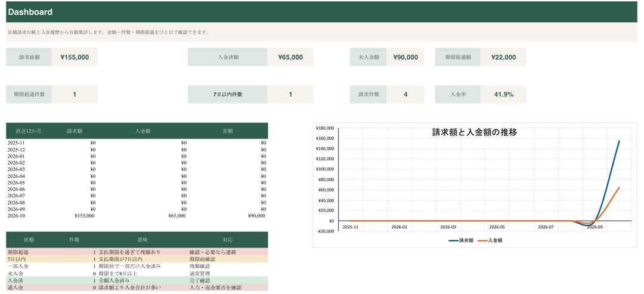Click the "入金済額" KPI label
644x294 pixels.
tap(228, 57)
